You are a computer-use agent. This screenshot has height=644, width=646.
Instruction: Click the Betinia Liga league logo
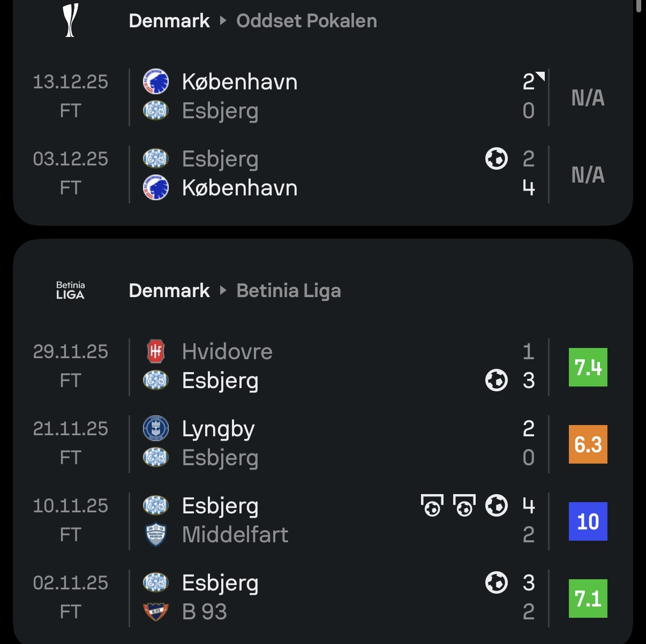coord(71,290)
